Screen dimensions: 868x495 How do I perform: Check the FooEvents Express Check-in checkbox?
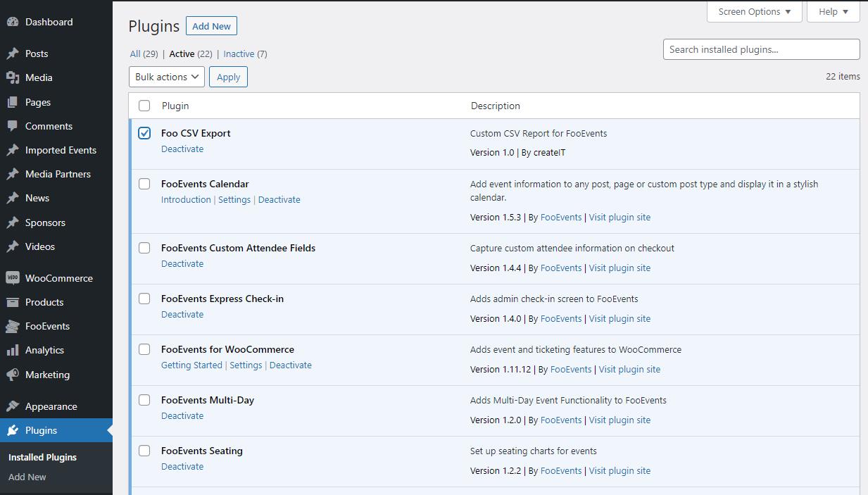tap(144, 299)
